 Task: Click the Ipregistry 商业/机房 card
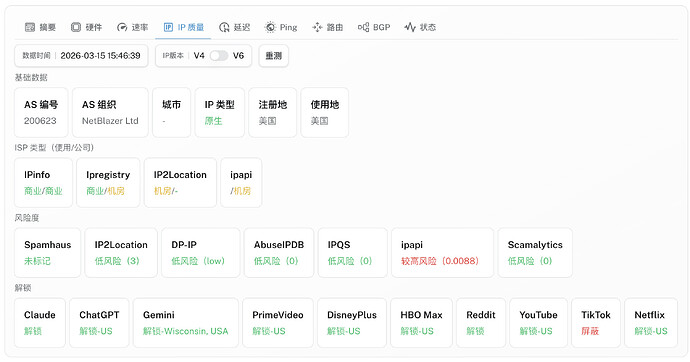tap(108, 183)
